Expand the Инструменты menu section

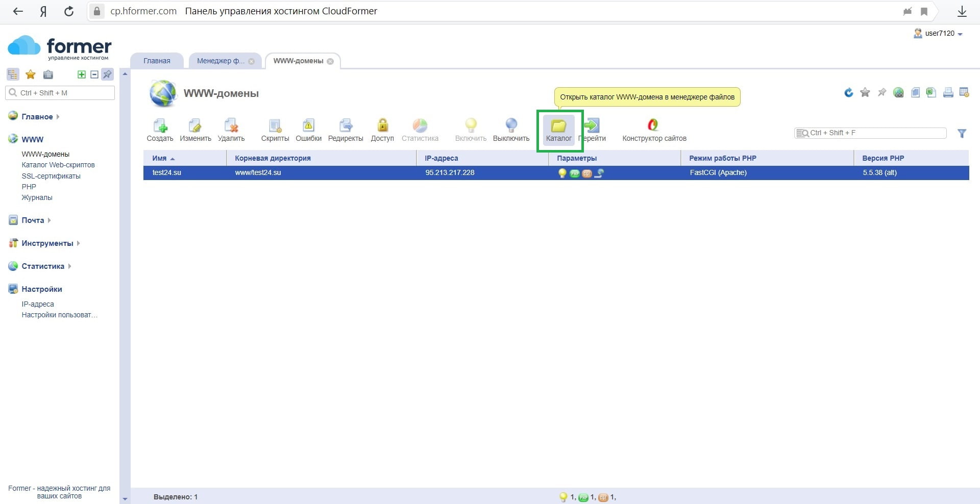tap(47, 243)
